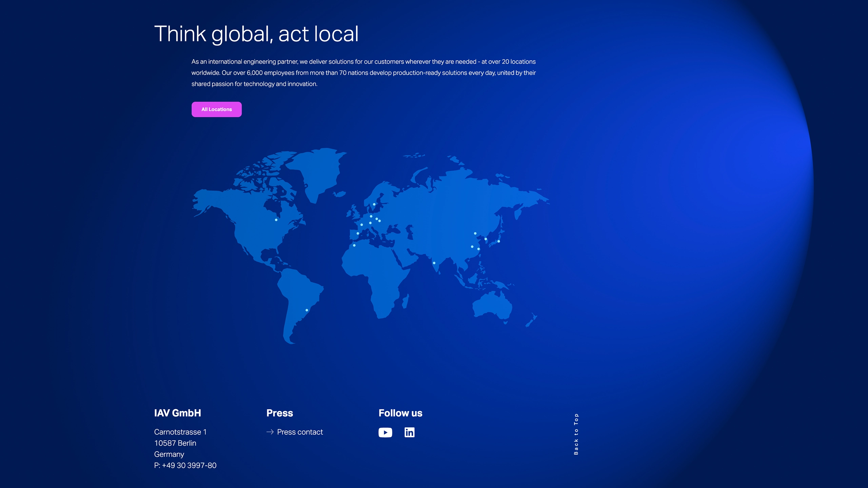Select the Spain location dot on map
Viewport: 868px width, 488px height.
click(x=358, y=233)
